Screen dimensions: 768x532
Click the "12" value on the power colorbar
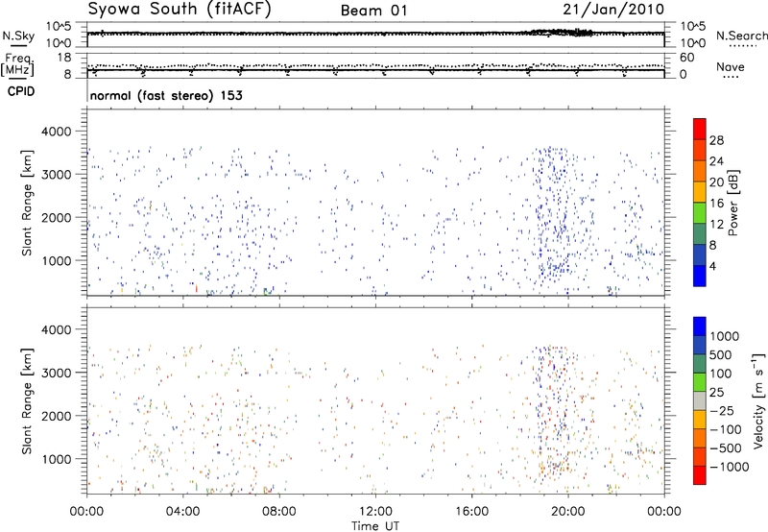[x=716, y=225]
